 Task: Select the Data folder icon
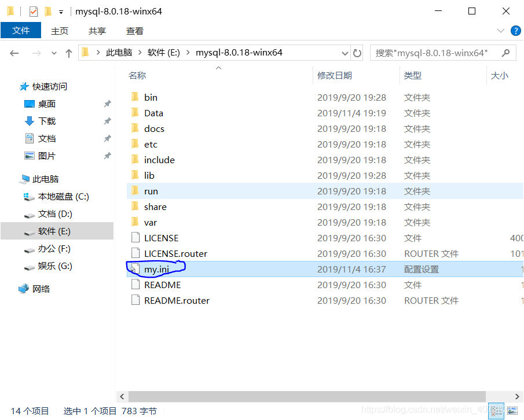point(135,113)
